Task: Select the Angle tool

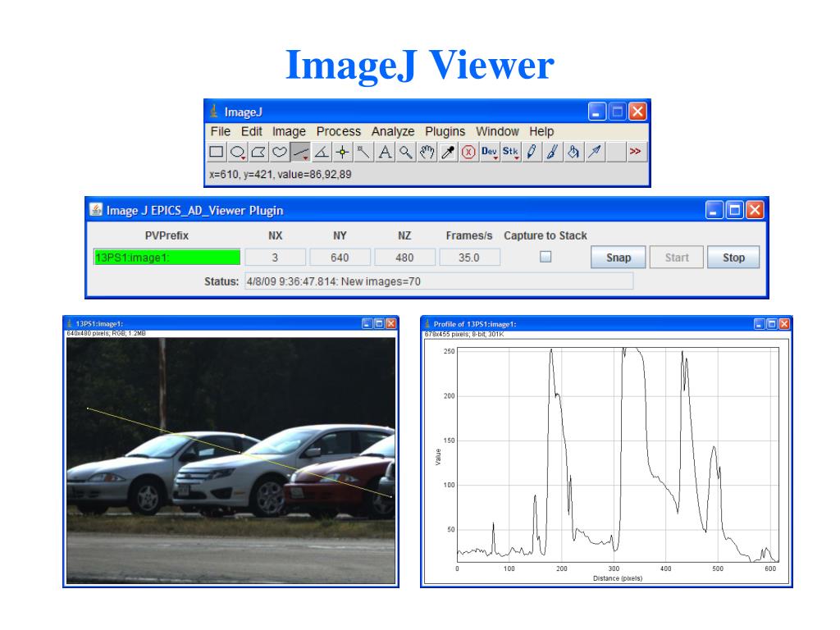Action: (x=322, y=152)
